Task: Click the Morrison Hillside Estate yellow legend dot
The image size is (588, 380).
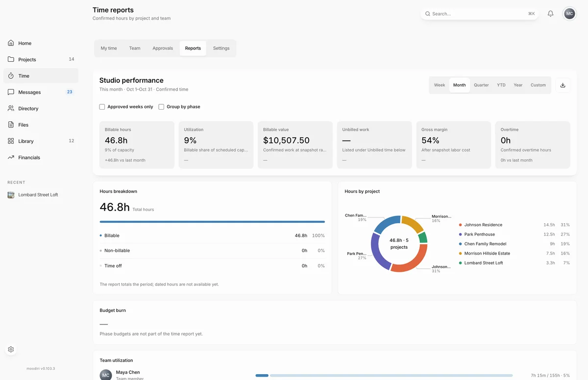Action: (x=461, y=254)
